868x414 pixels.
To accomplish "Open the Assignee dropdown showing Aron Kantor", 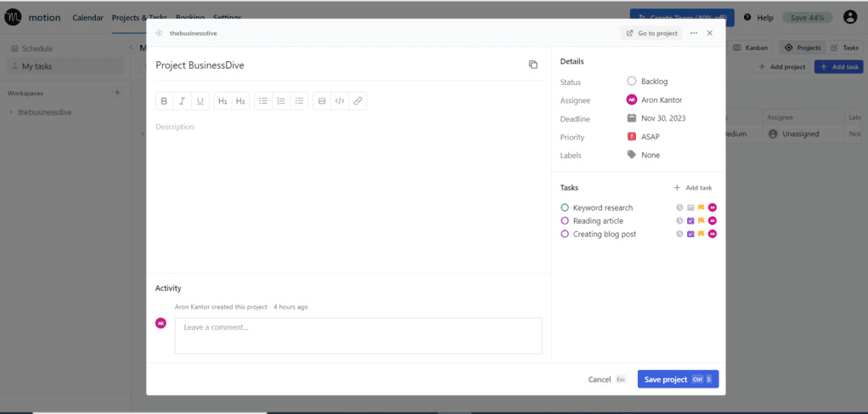I will pos(654,99).
